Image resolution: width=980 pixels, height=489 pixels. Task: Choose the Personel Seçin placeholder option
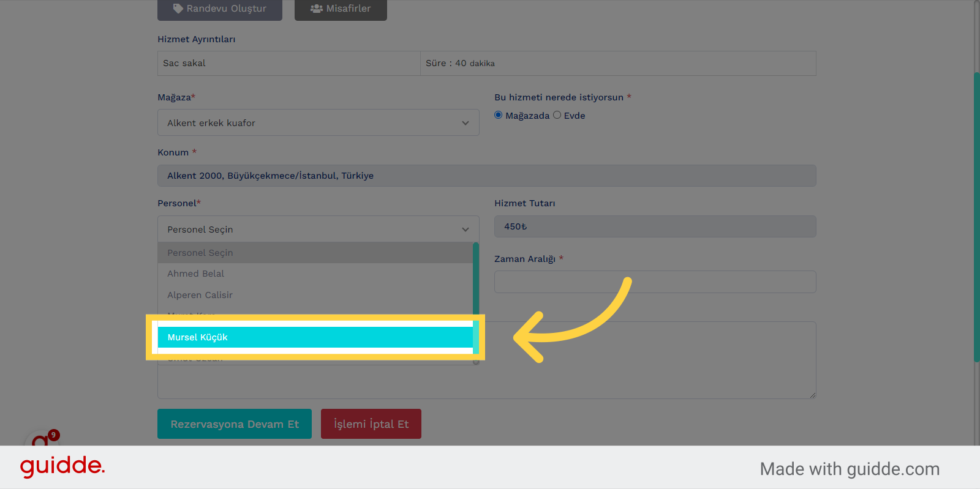tap(315, 253)
